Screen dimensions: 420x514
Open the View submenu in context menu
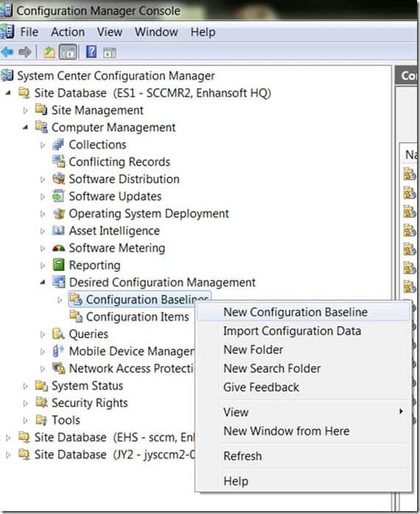click(x=304, y=412)
